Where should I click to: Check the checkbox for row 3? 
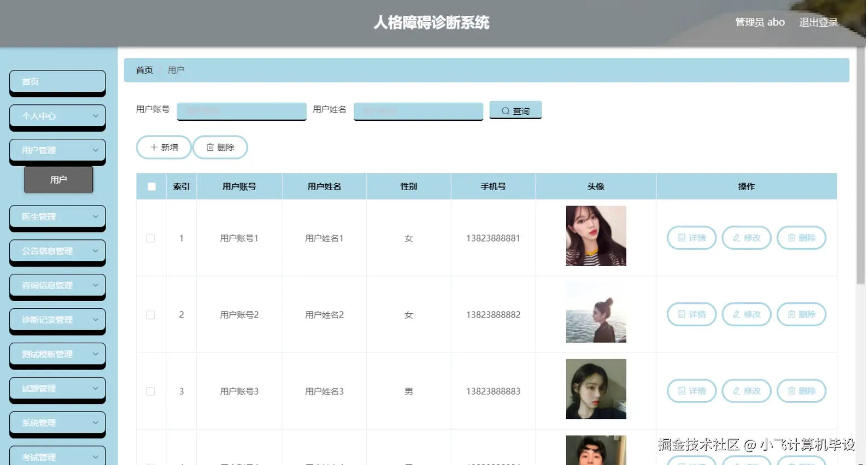point(150,391)
